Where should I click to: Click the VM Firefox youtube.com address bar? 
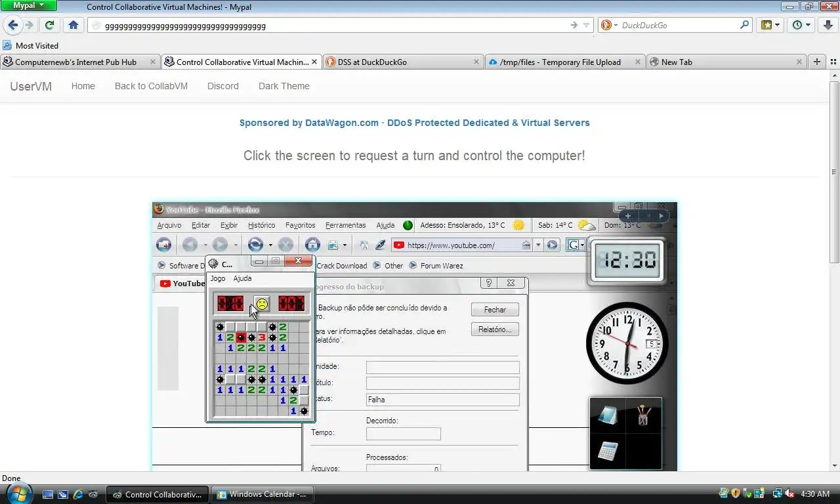point(463,245)
